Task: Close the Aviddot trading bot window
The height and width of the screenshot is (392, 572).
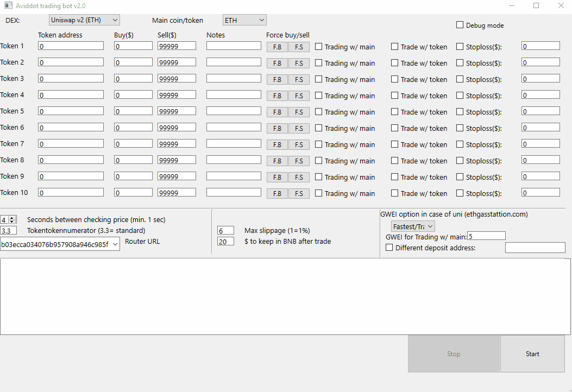Action: pos(561,5)
